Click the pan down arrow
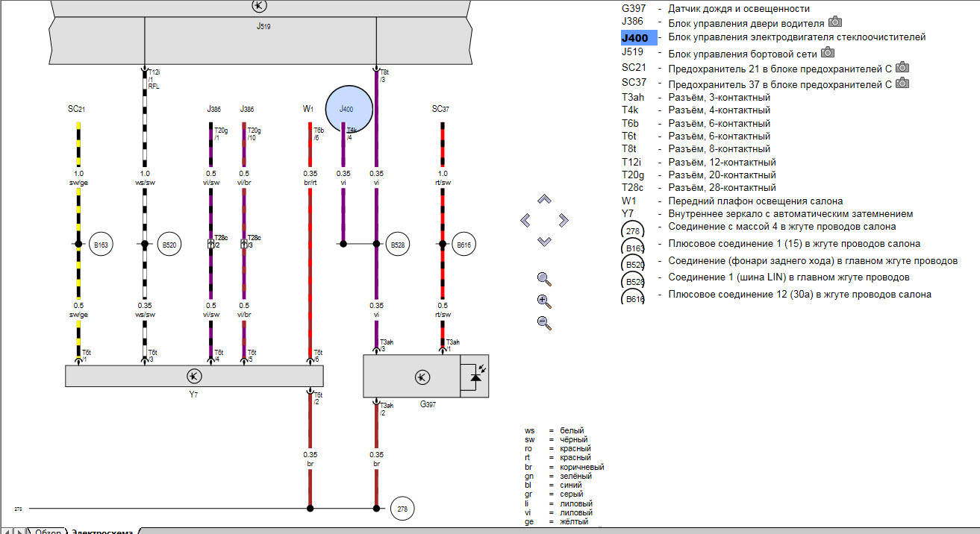The width and height of the screenshot is (980, 534). click(545, 241)
